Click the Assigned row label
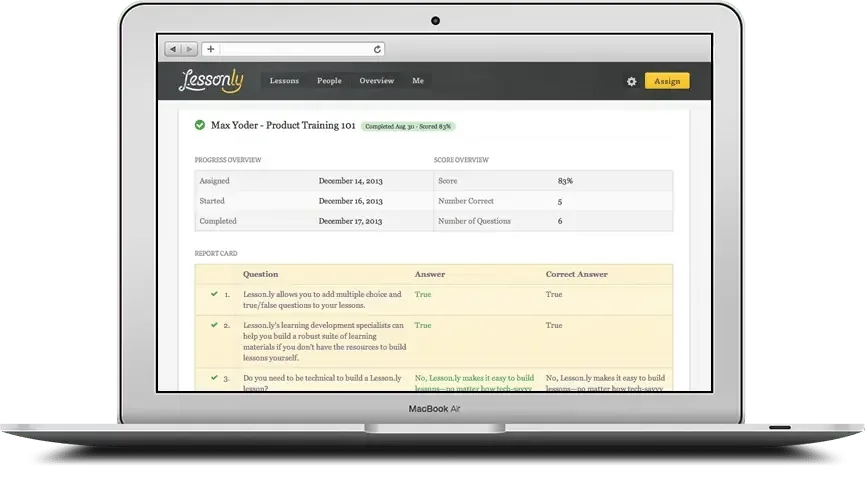The width and height of the screenshot is (865, 478). tap(215, 181)
